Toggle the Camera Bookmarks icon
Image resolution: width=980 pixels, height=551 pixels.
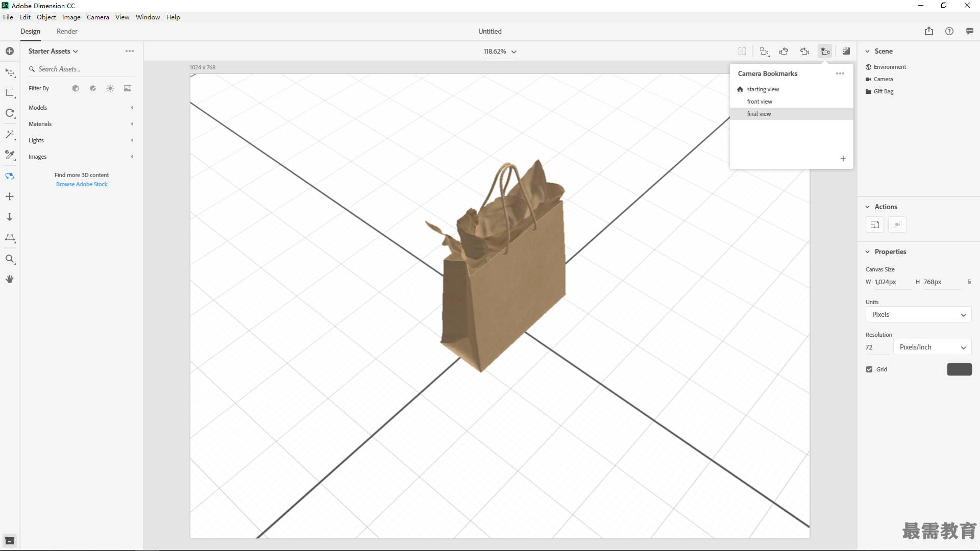(x=825, y=51)
